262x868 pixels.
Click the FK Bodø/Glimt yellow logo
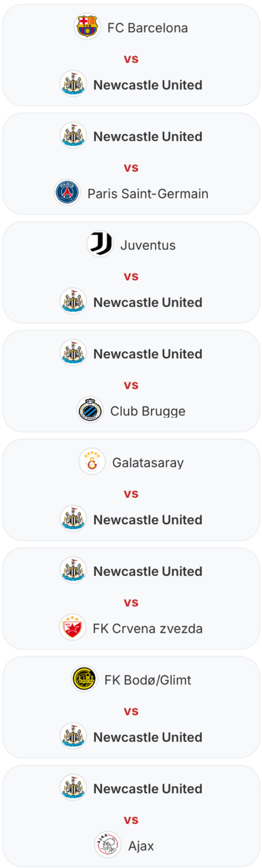(x=84, y=679)
